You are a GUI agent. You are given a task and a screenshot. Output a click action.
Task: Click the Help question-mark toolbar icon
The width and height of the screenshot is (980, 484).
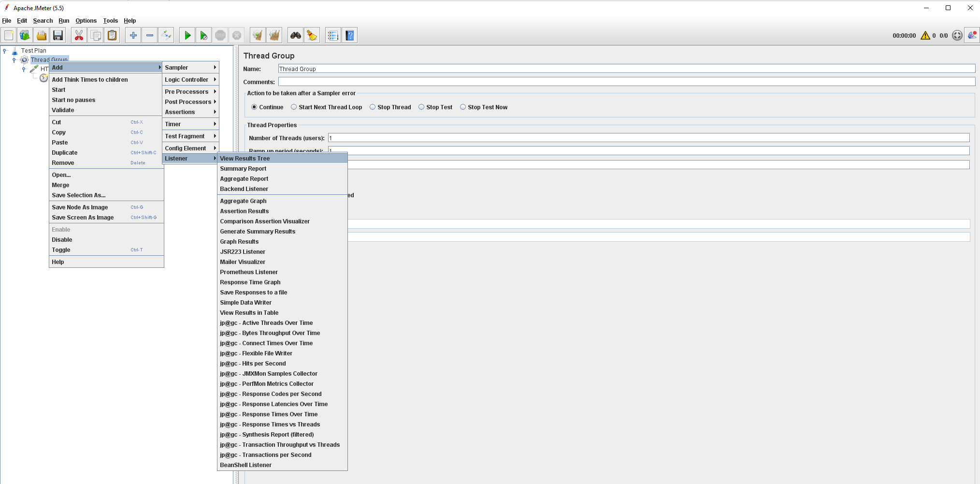tap(349, 35)
